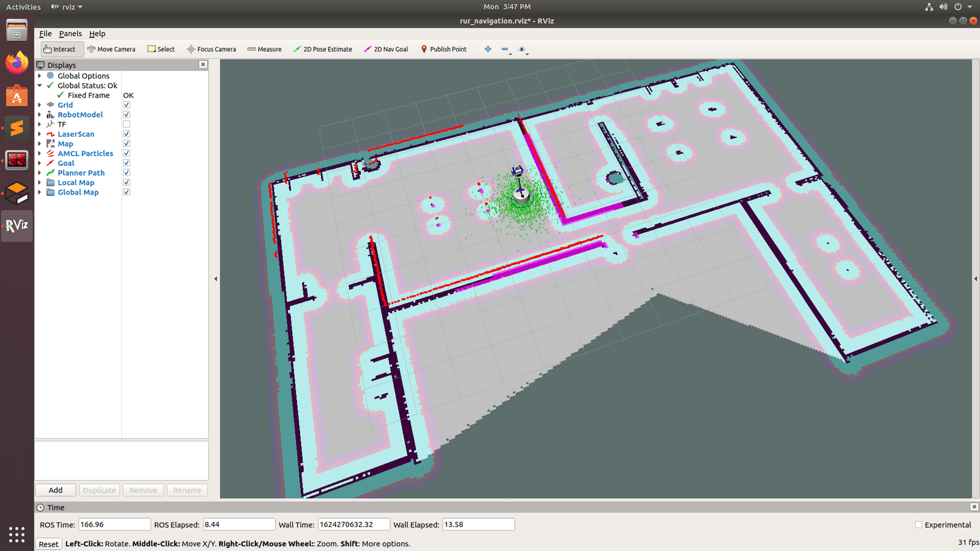Click the Reset button
The image size is (980, 551).
point(48,544)
